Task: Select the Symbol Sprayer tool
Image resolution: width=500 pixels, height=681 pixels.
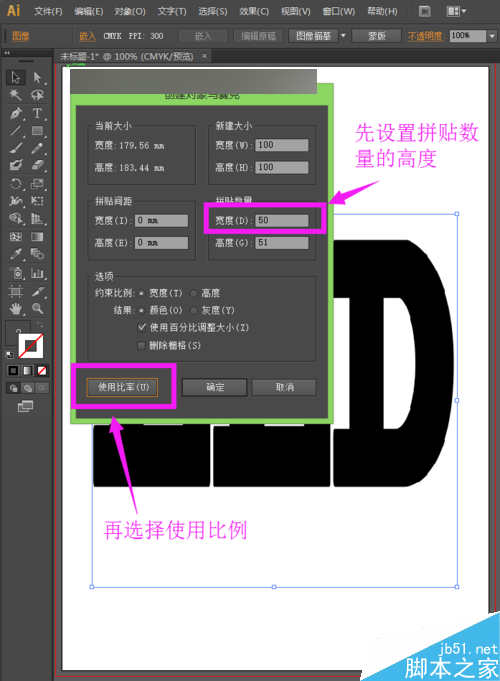Action: 16,273
